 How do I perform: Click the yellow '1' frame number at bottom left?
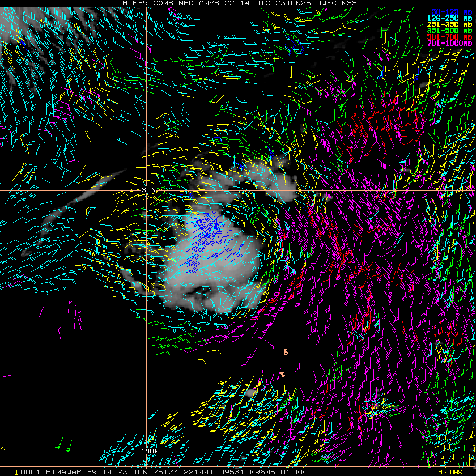16,473
